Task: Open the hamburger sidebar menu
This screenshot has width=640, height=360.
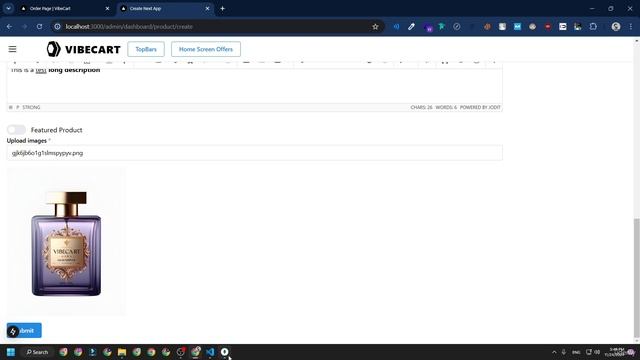Action: tap(12, 49)
